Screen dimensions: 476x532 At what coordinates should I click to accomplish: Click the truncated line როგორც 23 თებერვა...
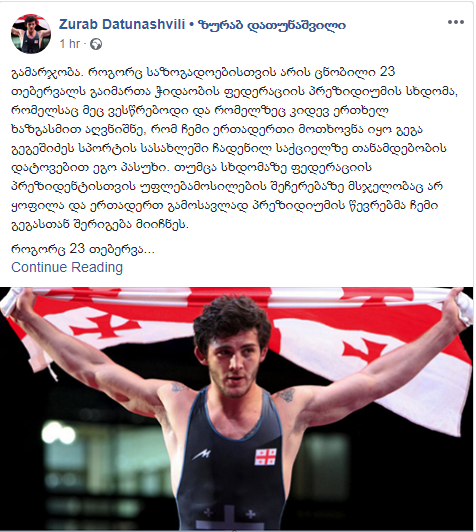click(x=83, y=249)
